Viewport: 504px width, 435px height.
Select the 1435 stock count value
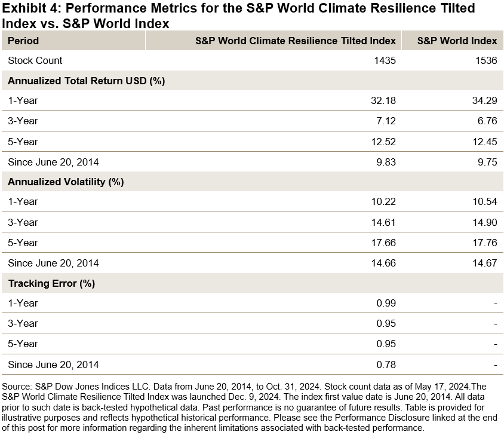(385, 60)
